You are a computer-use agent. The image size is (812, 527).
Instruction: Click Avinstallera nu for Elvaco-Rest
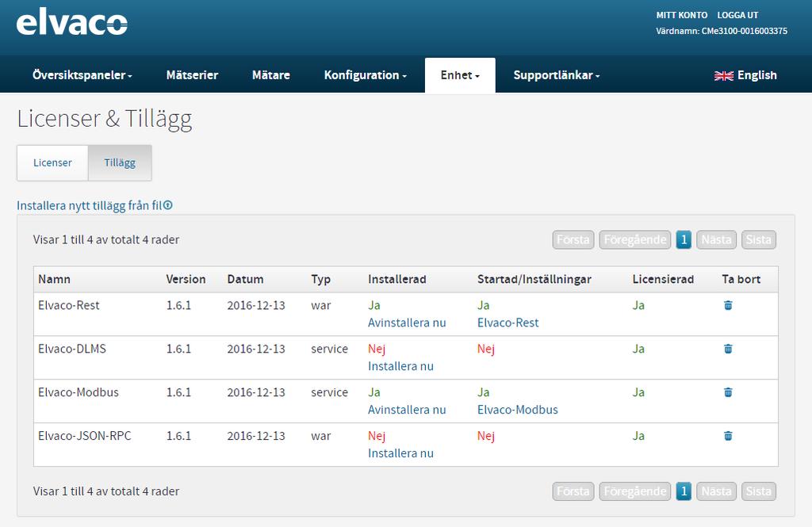point(407,323)
